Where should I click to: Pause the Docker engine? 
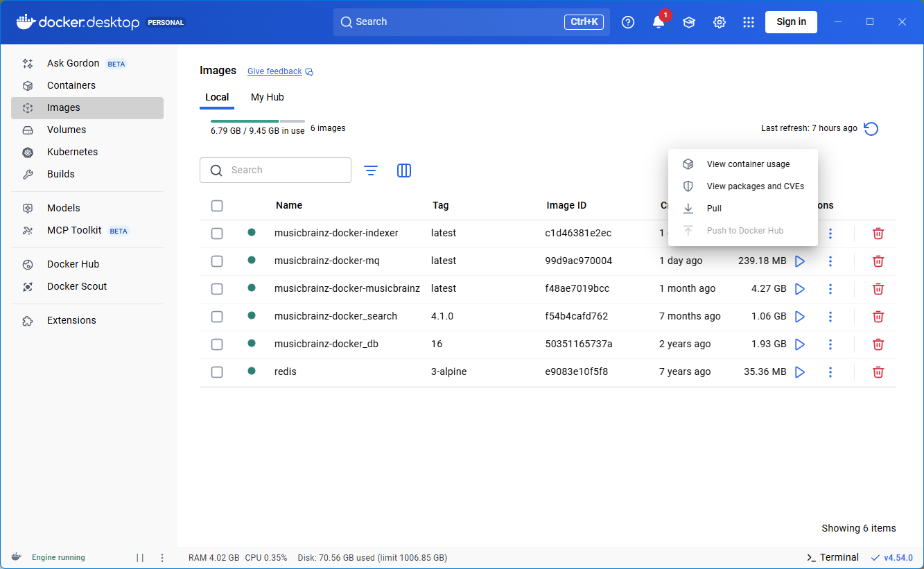point(140,557)
